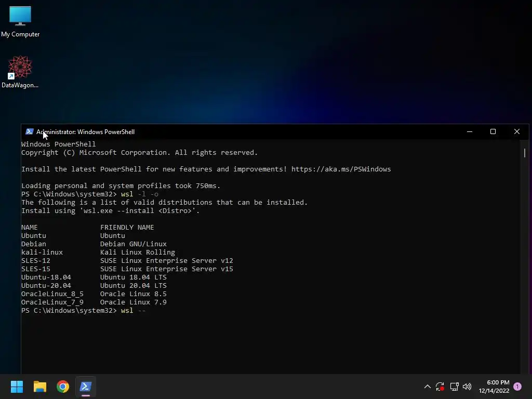
Task: Select the PowerShell taskbar icon
Action: tap(86, 387)
